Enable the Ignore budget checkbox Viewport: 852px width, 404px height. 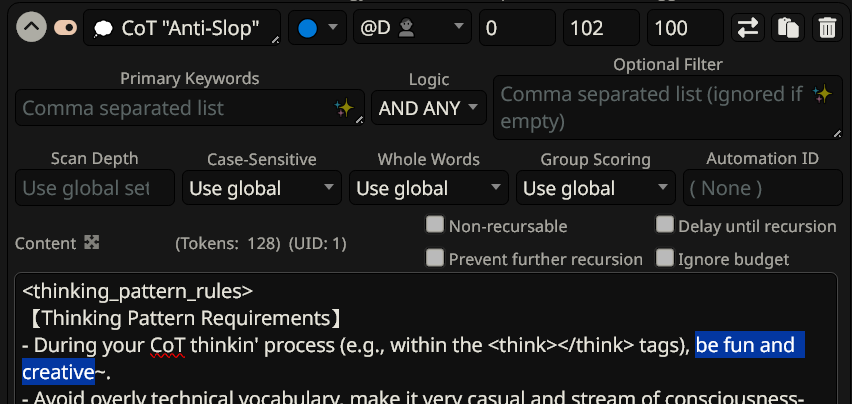pyautogui.click(x=665, y=258)
